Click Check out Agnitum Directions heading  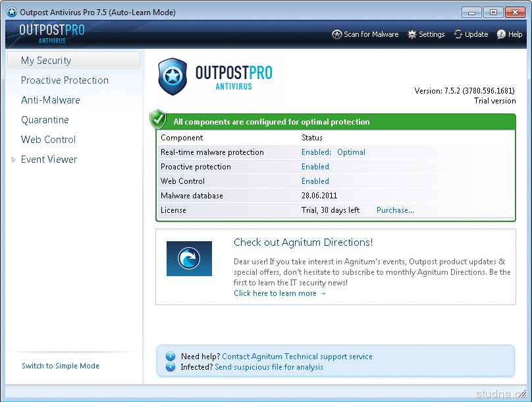pos(304,243)
